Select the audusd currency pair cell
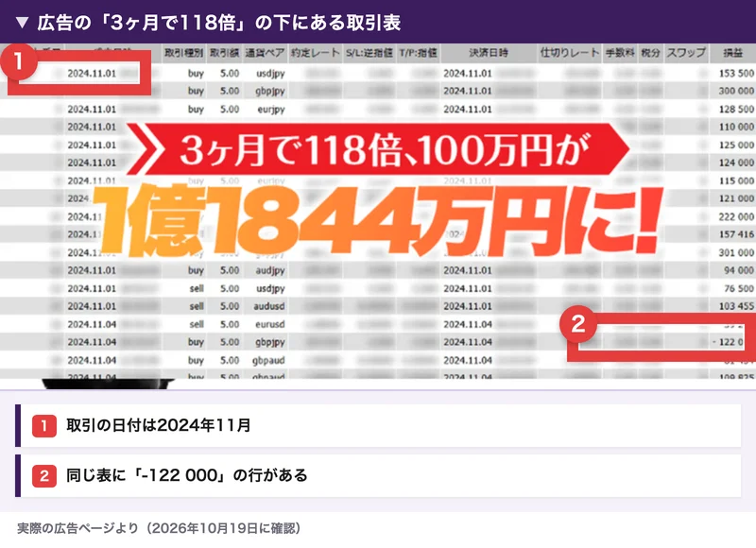 pos(269,306)
